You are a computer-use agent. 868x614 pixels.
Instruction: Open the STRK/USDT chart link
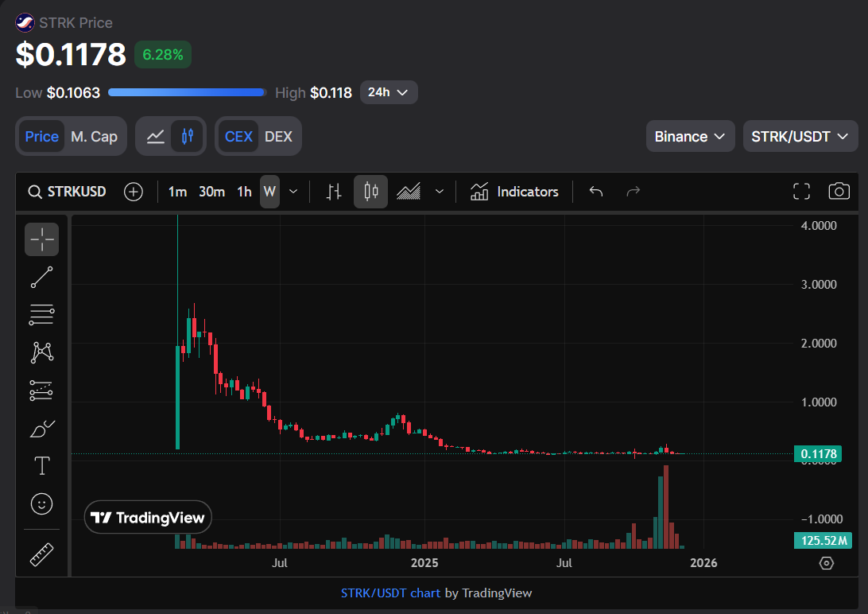[x=391, y=593]
